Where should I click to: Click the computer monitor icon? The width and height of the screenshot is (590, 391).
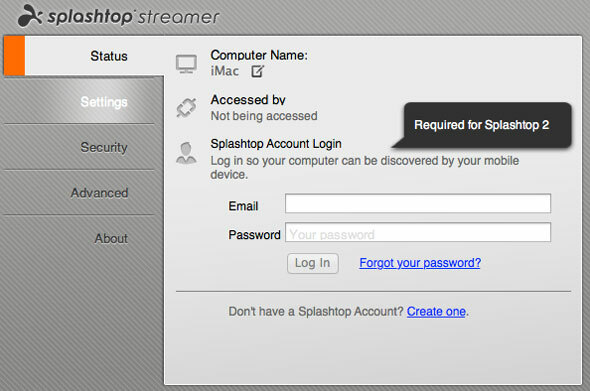[x=186, y=64]
